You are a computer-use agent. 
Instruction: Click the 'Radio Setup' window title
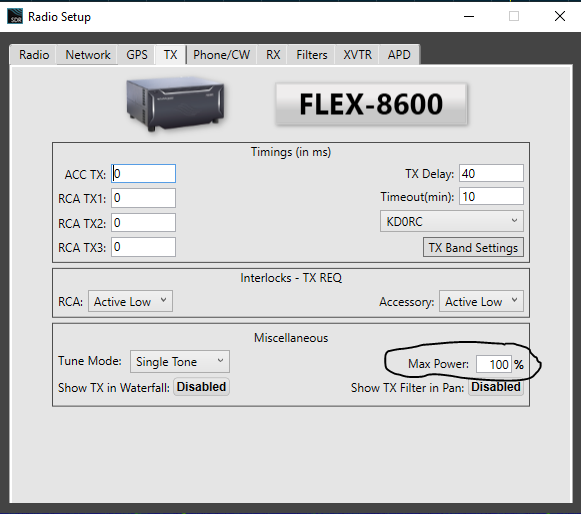point(59,17)
